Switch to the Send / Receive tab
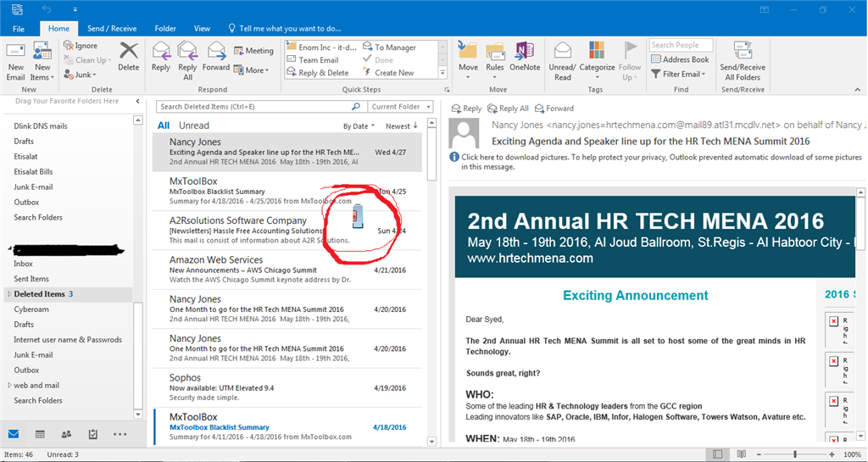The image size is (868, 462). (112, 29)
